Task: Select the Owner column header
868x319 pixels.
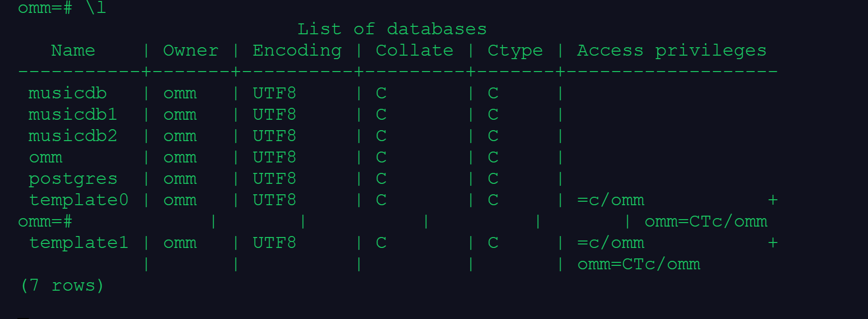Action: [191, 51]
